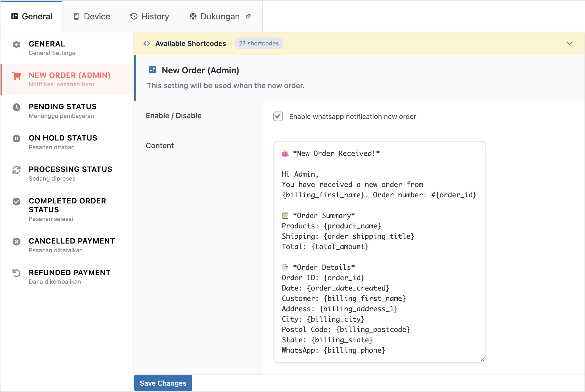Image resolution: width=585 pixels, height=392 pixels.
Task: Expand Available Shortcodes with chevron arrow
Action: pos(569,44)
